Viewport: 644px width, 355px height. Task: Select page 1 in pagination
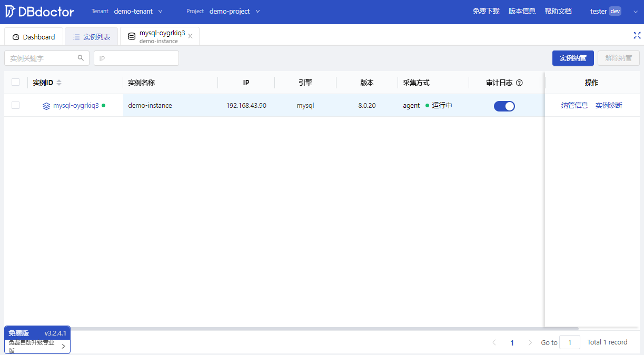(512, 342)
